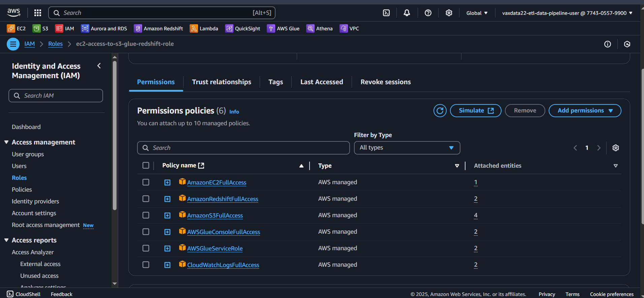The image size is (644, 298).
Task: Select the AmazonRedshiftFullAccess checkbox
Action: pos(146,199)
